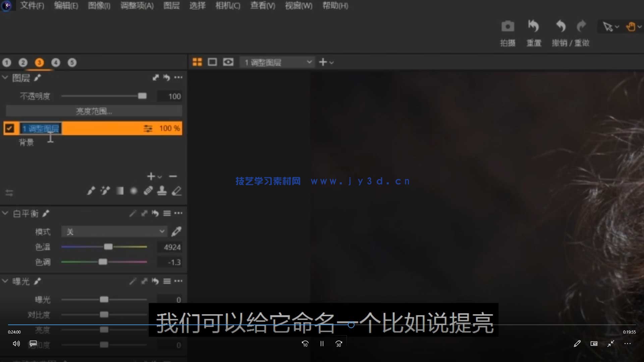Uncheck the 1 调整图层 layer checkbox
644x362 pixels.
coord(10,128)
